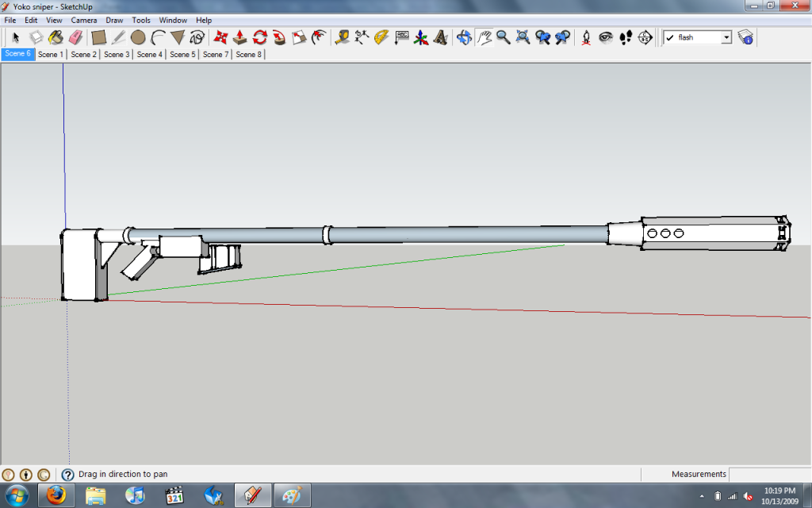This screenshot has width=812, height=508.
Task: Activate the Push/Pull tool
Action: coord(239,37)
